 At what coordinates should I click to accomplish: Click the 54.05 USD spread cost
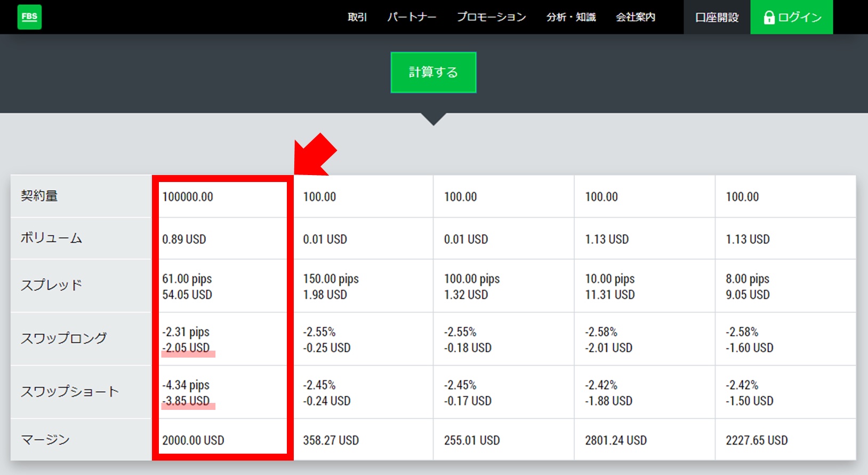187,295
